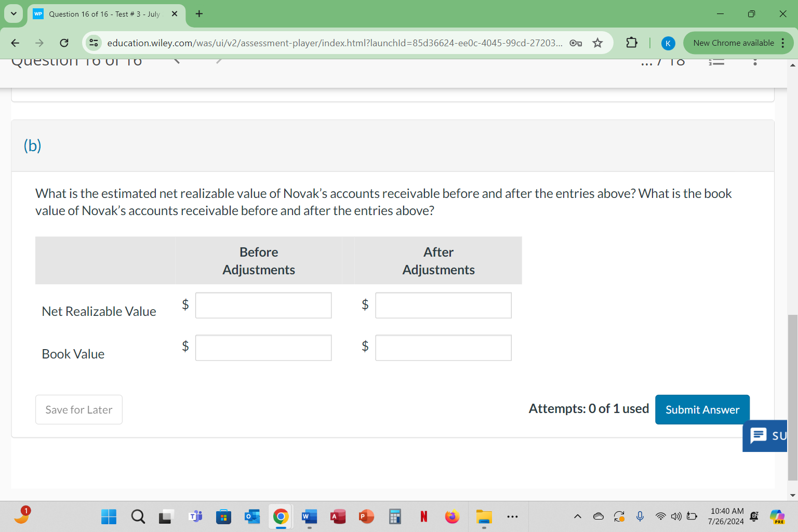The image size is (798, 532).
Task: Open the support chat widget
Action: point(765,435)
